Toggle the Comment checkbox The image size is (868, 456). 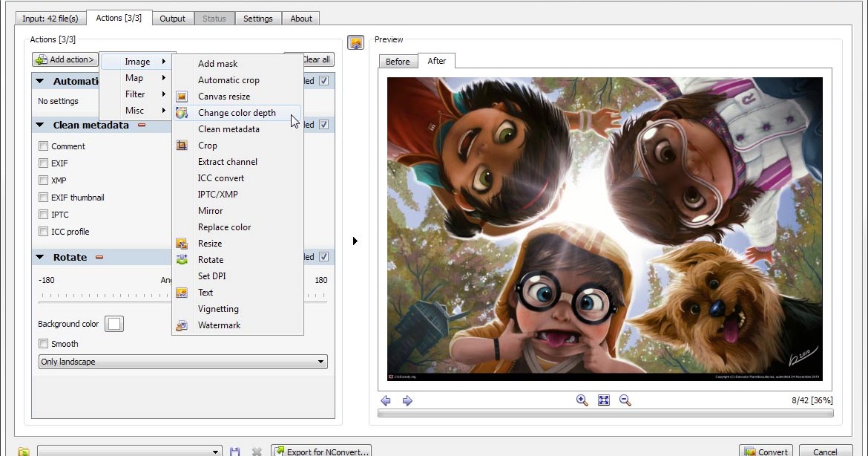click(43, 146)
